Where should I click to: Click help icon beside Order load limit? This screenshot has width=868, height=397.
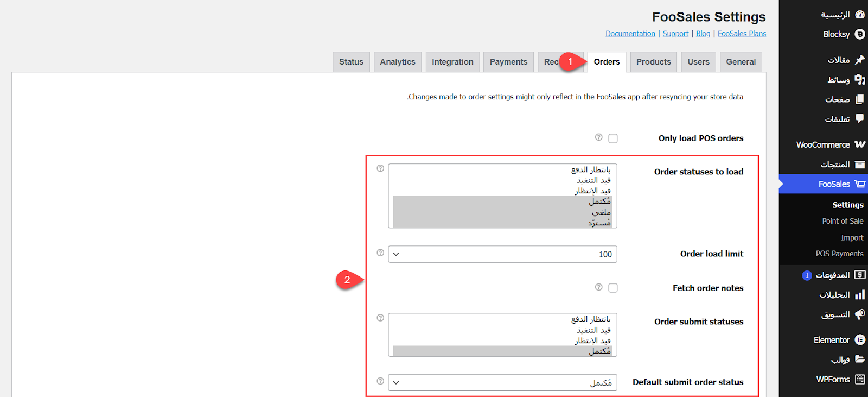380,253
